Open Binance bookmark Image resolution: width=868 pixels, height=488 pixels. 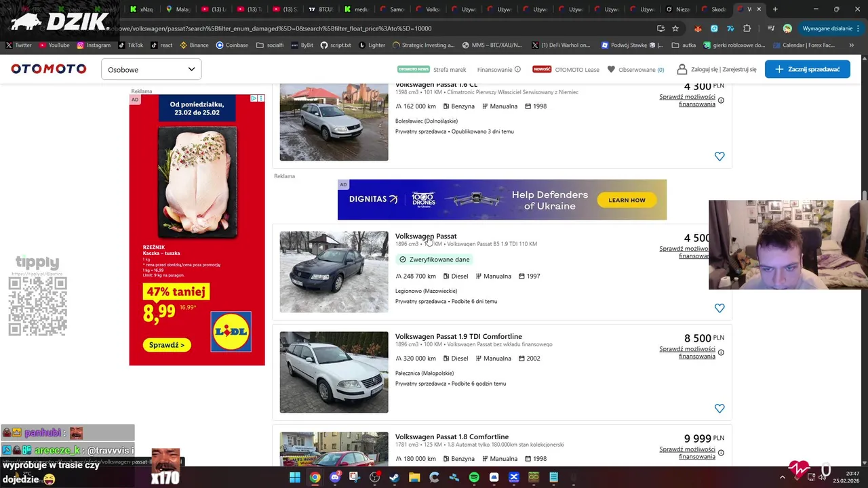(x=194, y=45)
